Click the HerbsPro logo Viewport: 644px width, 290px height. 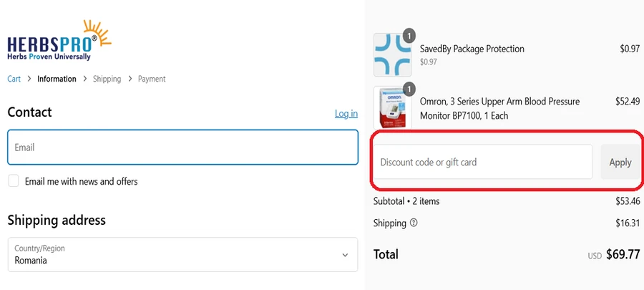coord(59,41)
